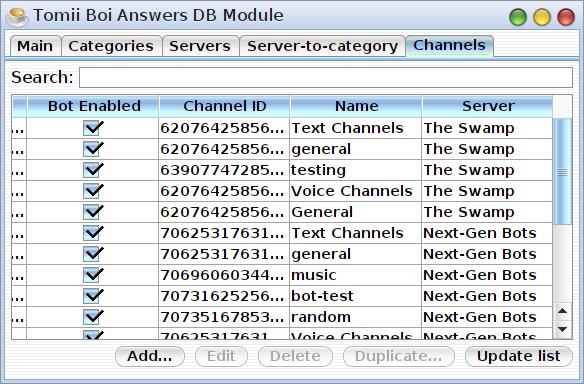
Task: Sort the table by the Server column header
Action: click(x=488, y=106)
